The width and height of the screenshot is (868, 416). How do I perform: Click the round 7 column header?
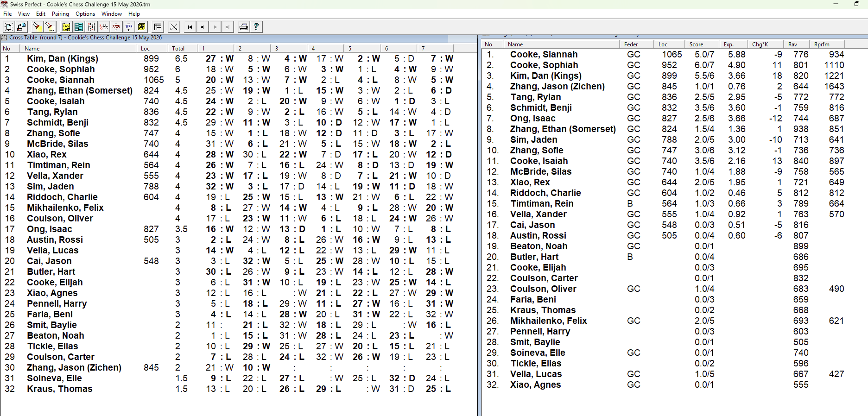435,49
